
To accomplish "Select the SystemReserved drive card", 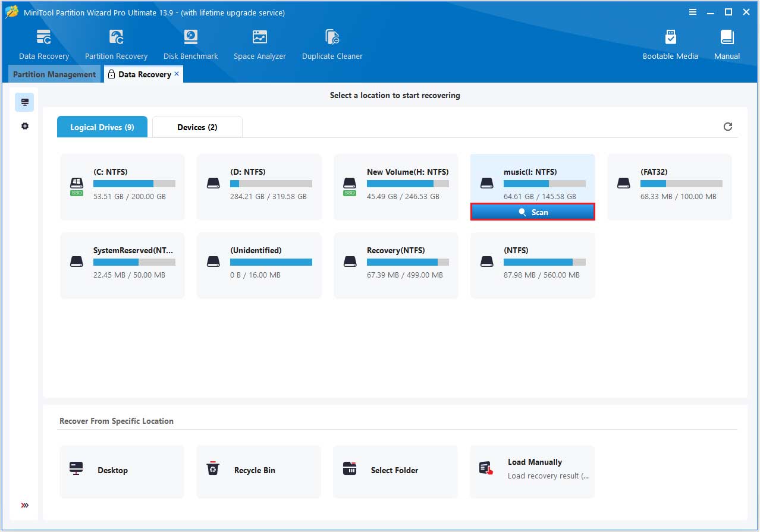I will coord(123,266).
